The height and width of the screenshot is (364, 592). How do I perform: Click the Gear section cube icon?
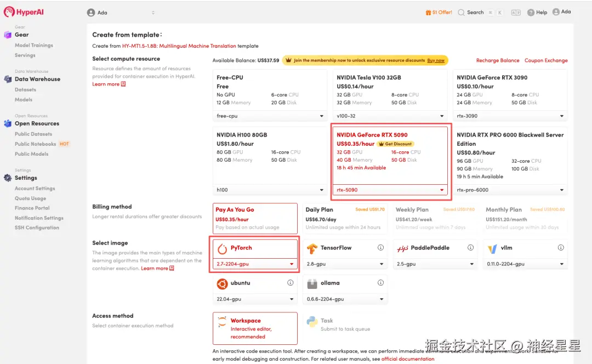[x=8, y=35]
